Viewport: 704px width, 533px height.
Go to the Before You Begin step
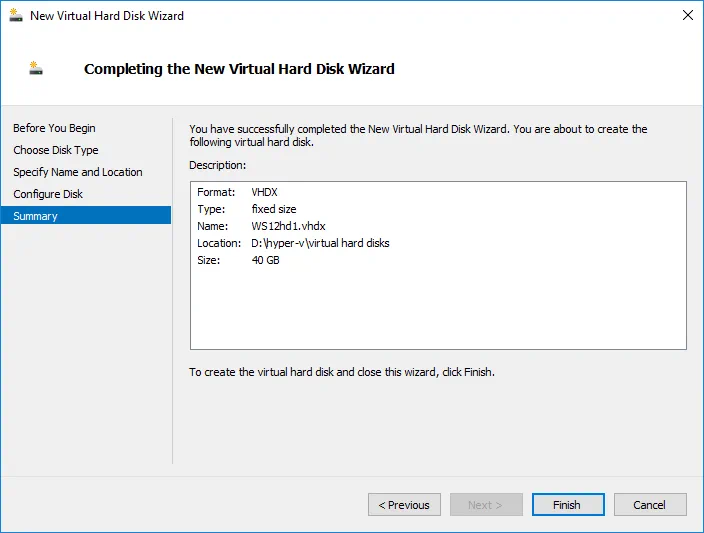point(54,128)
